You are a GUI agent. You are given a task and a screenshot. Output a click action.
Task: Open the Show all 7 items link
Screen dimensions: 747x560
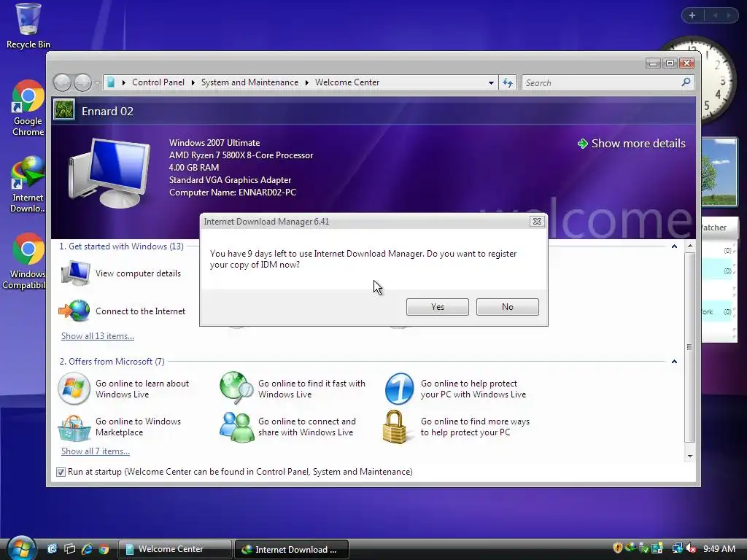[96, 451]
